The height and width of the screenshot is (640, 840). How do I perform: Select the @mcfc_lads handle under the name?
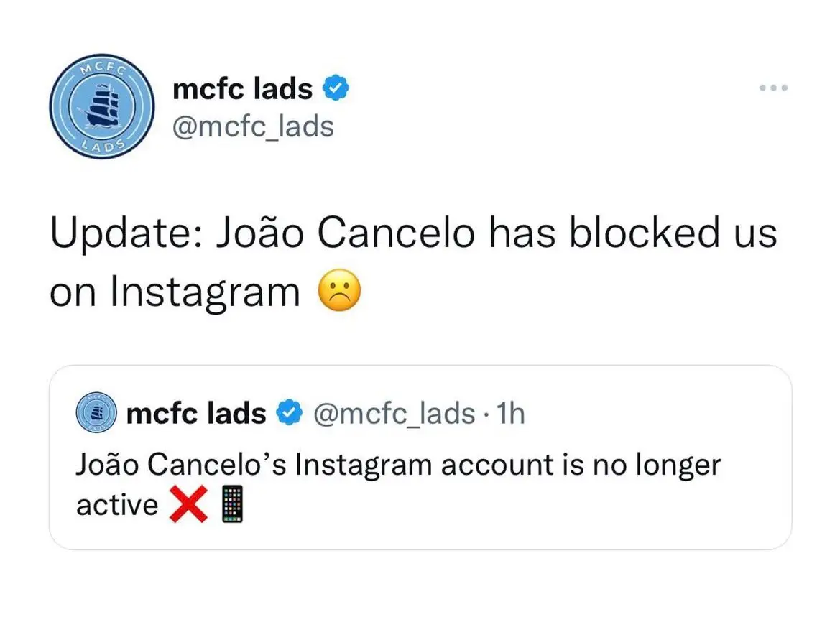pos(254,126)
